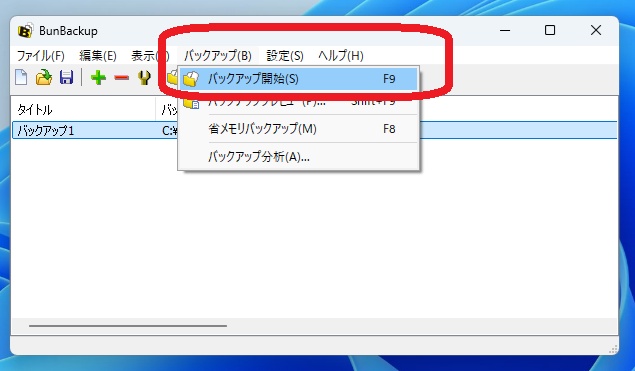Click the red minus Remove icon

[x=121, y=77]
